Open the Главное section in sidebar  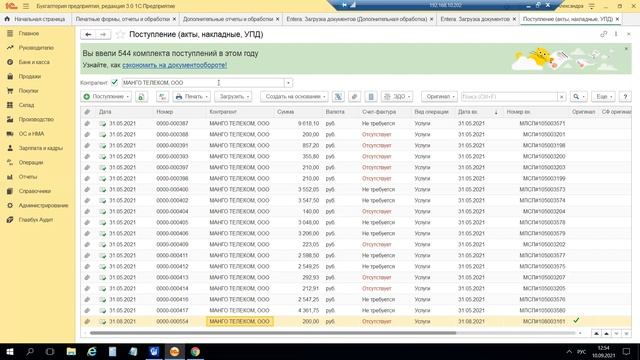click(29, 33)
